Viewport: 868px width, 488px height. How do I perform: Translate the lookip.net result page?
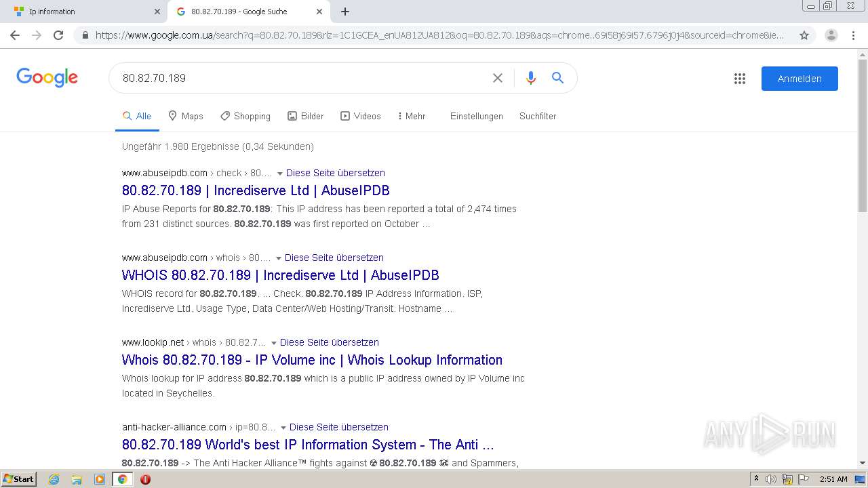330,342
